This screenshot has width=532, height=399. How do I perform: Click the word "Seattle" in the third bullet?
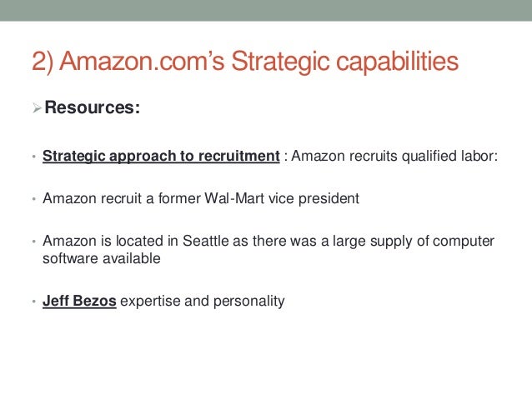pyautogui.click(x=202, y=242)
